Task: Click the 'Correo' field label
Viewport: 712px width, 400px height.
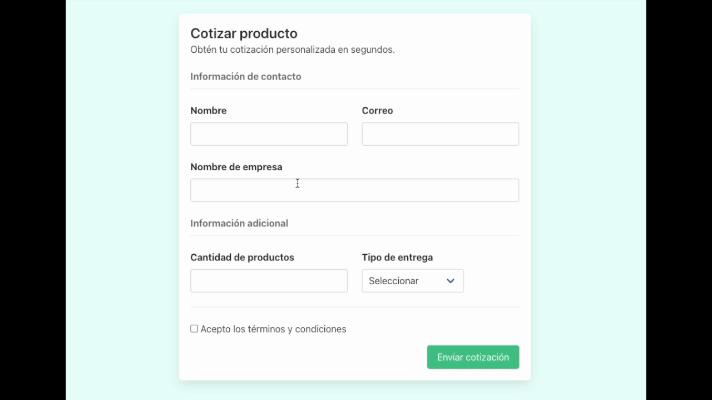Action: (x=377, y=110)
